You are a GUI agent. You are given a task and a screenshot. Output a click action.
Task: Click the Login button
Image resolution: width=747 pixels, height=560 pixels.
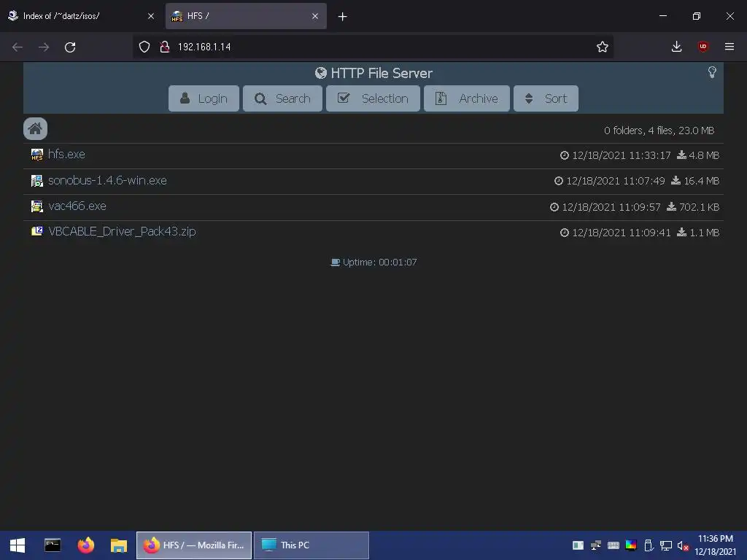(204, 98)
